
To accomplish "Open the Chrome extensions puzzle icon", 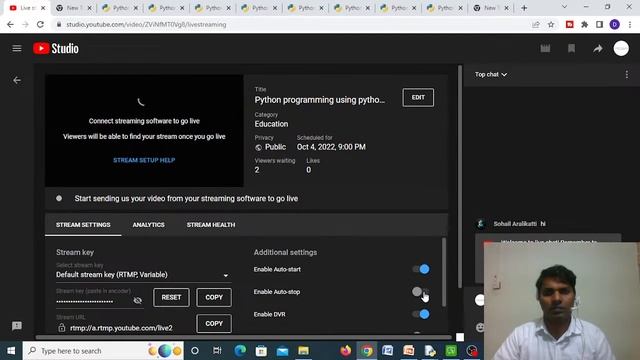I will click(584, 24).
